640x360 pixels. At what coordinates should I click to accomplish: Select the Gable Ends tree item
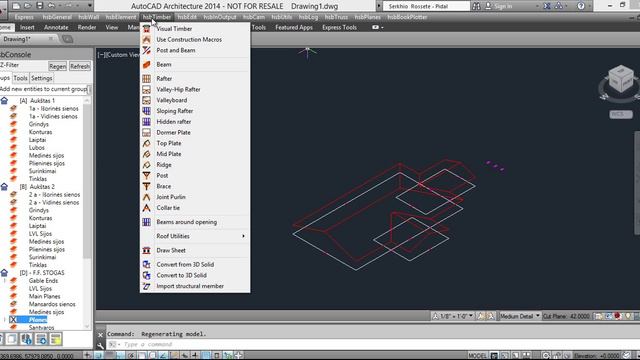point(43,281)
